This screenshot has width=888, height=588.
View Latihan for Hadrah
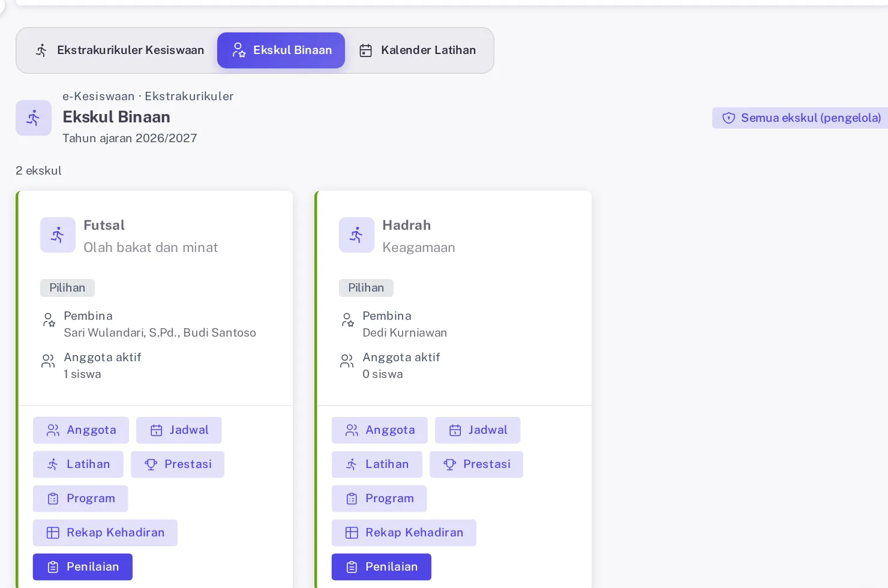[377, 464]
